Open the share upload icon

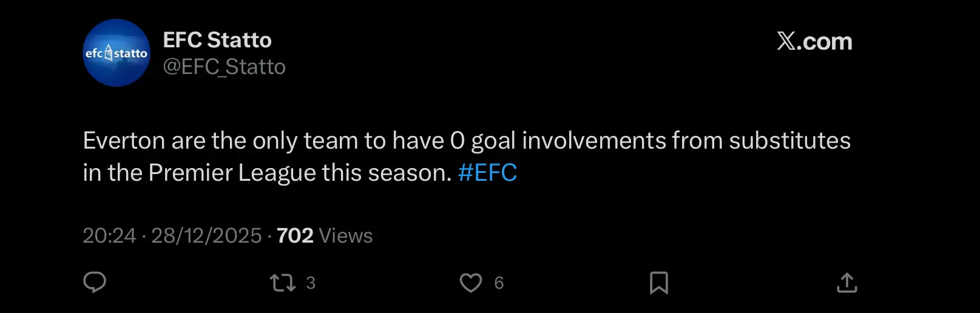tap(847, 283)
